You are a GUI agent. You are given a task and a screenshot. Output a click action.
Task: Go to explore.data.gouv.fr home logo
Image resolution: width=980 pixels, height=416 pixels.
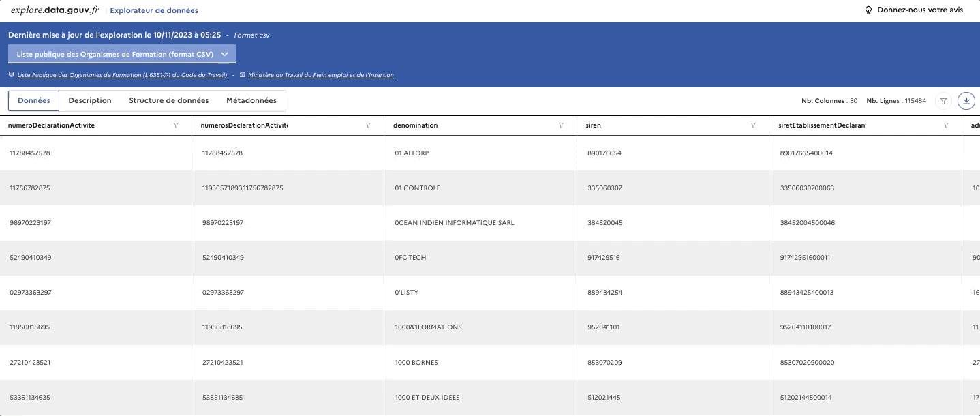(55, 10)
